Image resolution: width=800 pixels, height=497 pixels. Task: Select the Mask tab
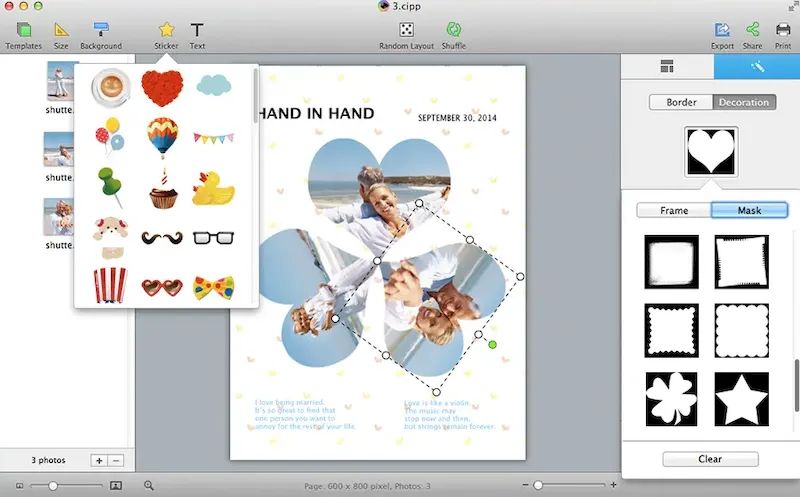click(749, 210)
